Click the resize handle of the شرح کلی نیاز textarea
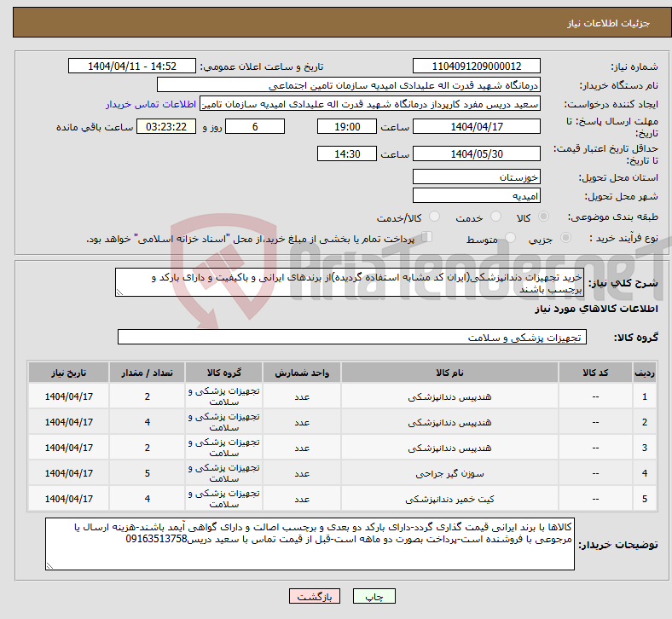 (x=119, y=292)
